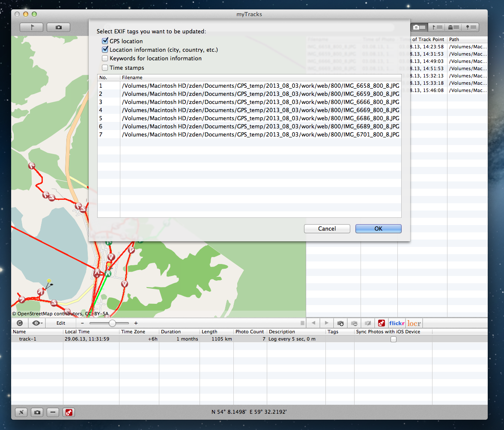Select file row IMG_6686_800_8.JPG

(249, 118)
